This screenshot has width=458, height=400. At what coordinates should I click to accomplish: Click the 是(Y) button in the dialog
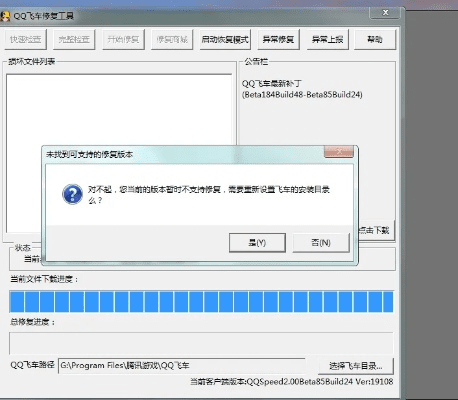[257, 243]
